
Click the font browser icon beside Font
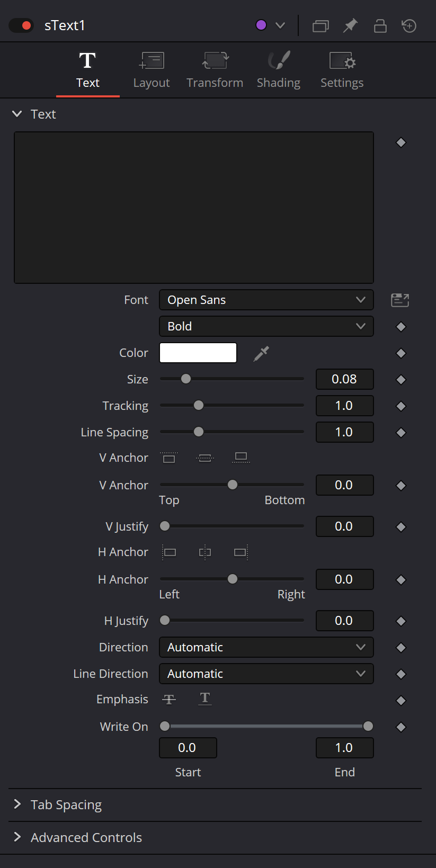pos(400,300)
